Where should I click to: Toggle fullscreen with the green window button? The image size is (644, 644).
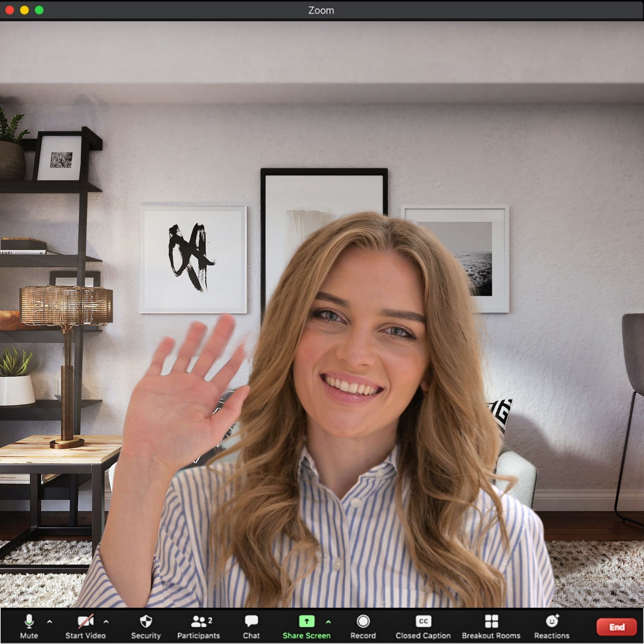tap(40, 10)
